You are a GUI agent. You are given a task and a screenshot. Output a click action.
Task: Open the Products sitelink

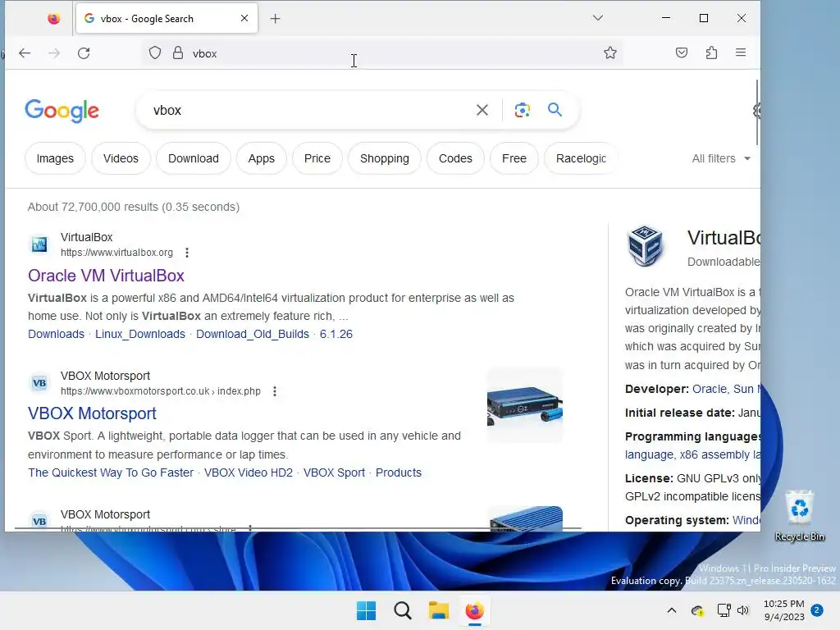(399, 472)
